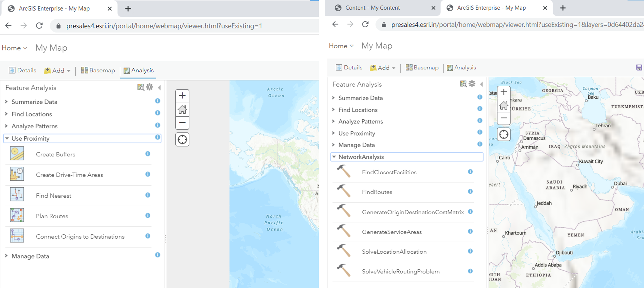Expand Analyze Patterns in right panel
The image size is (644, 288).
[x=360, y=122]
